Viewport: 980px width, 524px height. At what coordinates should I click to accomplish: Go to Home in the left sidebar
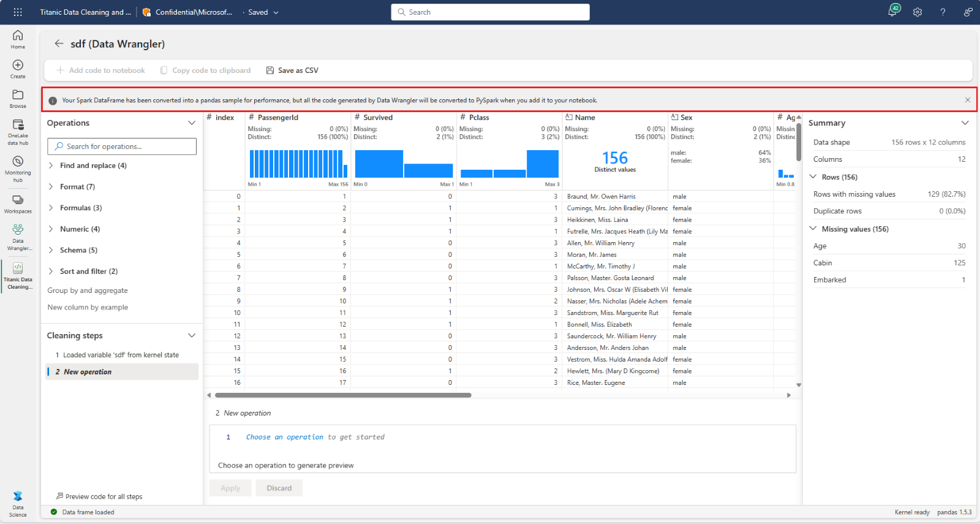coord(18,39)
